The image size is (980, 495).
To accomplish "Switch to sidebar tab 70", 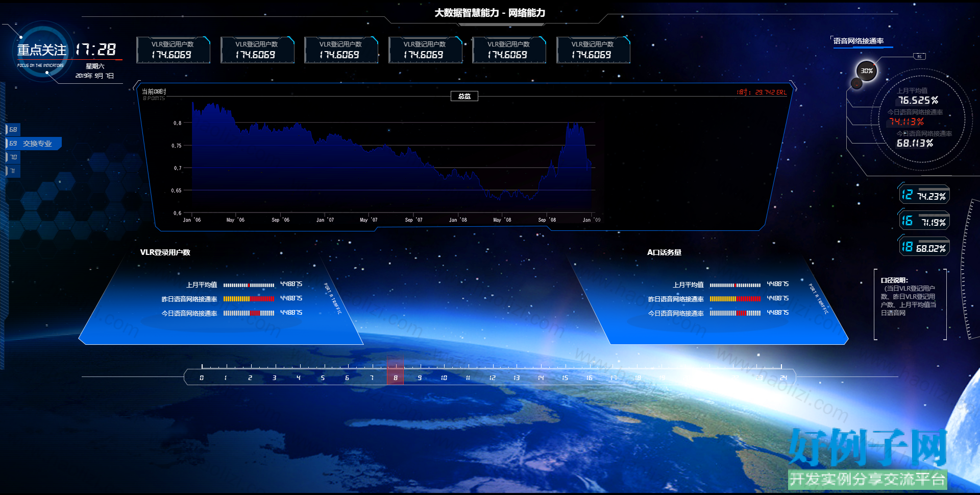I will [13, 157].
